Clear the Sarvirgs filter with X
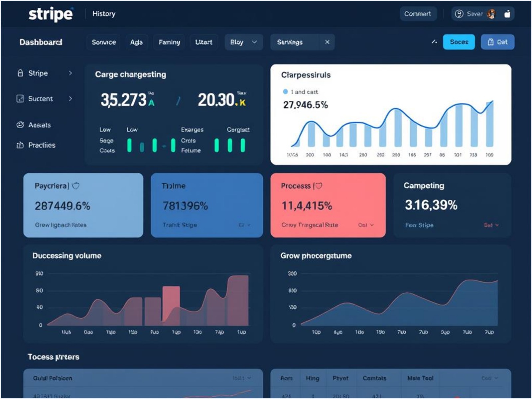This screenshot has width=532, height=399. [327, 42]
